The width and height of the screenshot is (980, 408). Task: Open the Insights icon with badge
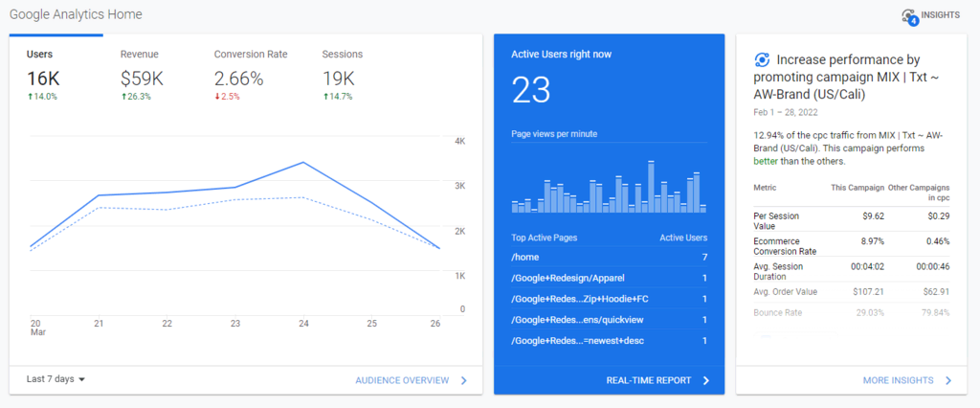pos(910,16)
